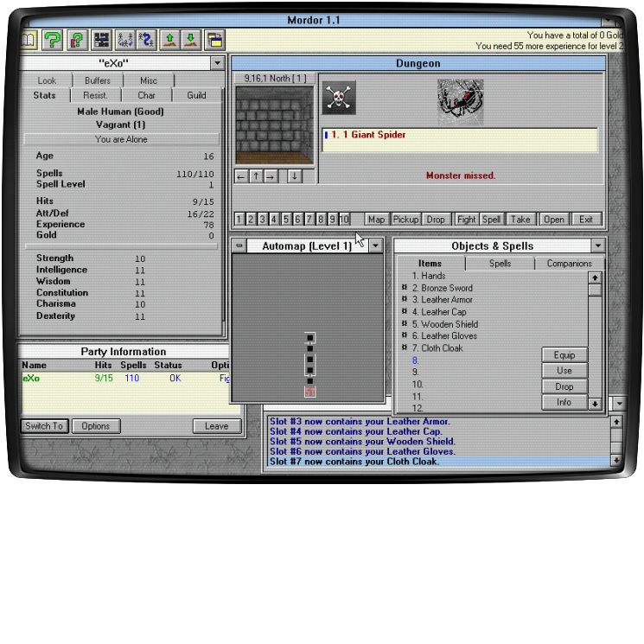Click the green up arrow icon

[x=169, y=41]
